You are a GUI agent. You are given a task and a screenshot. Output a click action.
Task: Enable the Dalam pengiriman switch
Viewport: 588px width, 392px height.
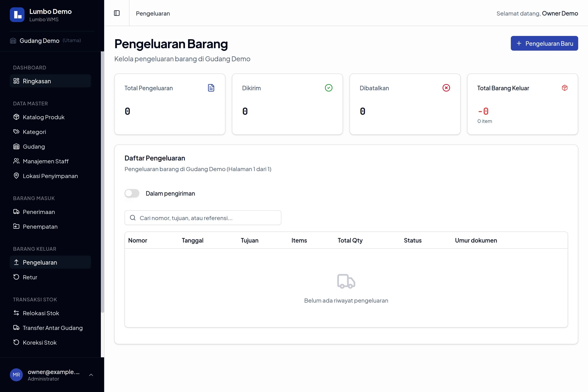(x=132, y=193)
